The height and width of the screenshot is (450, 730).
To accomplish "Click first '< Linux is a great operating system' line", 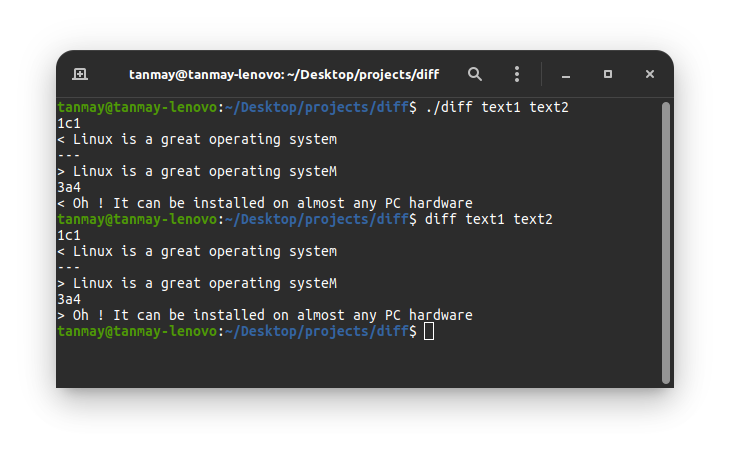I will [197, 140].
